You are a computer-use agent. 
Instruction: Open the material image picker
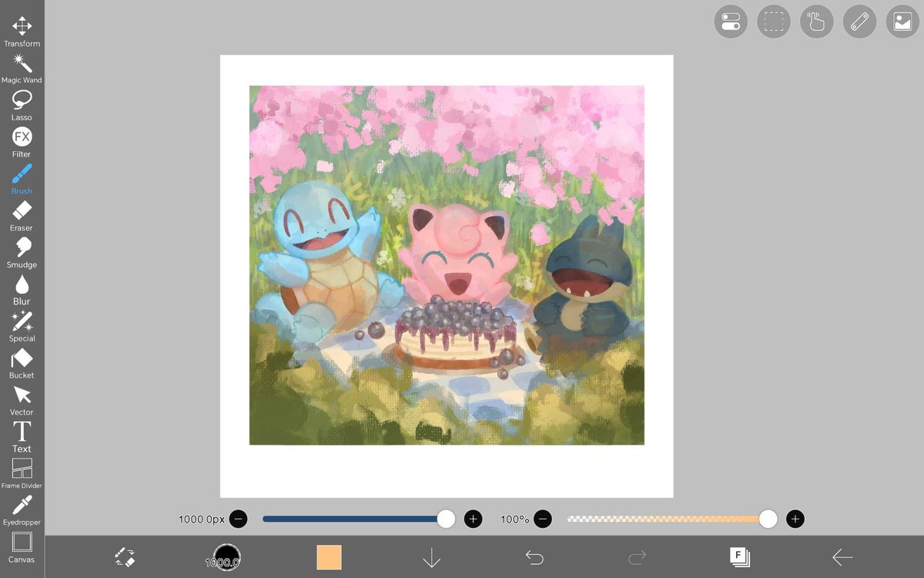click(x=902, y=22)
